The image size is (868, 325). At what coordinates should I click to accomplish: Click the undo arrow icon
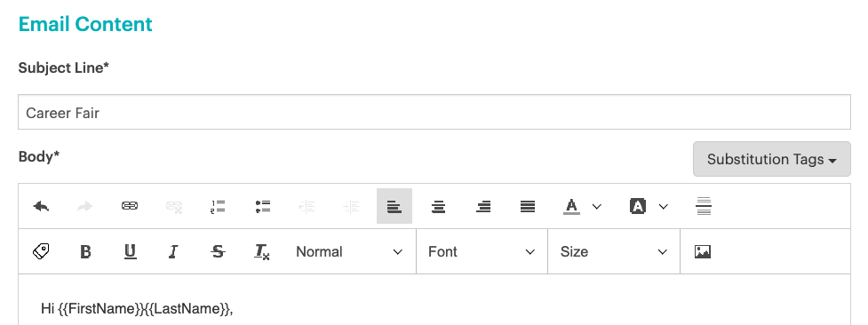pos(41,207)
